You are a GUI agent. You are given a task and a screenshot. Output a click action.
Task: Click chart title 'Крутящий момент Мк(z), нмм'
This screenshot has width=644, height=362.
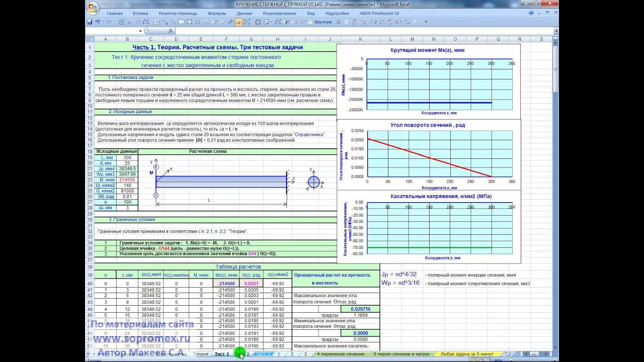[427, 50]
